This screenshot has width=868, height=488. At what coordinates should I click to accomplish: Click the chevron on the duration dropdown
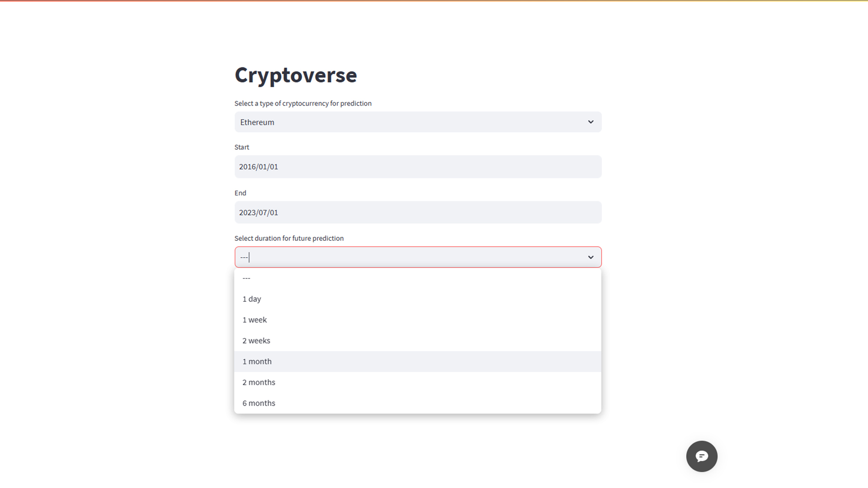pyautogui.click(x=590, y=257)
